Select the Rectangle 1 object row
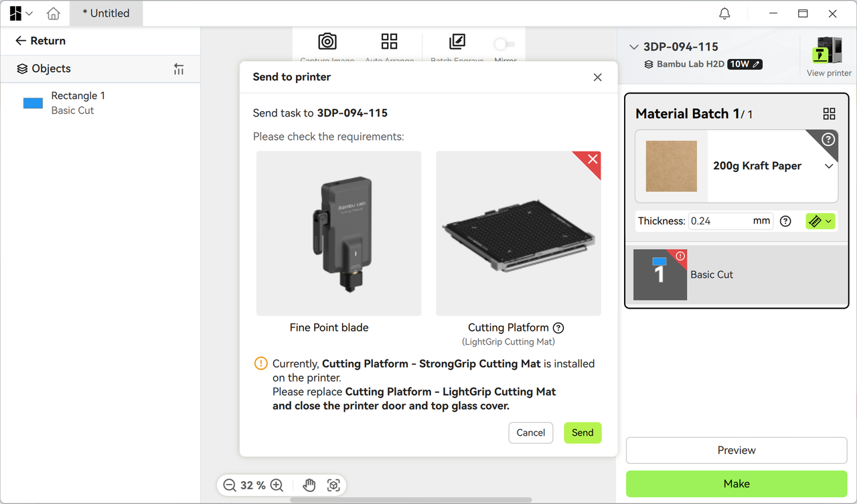 100,103
